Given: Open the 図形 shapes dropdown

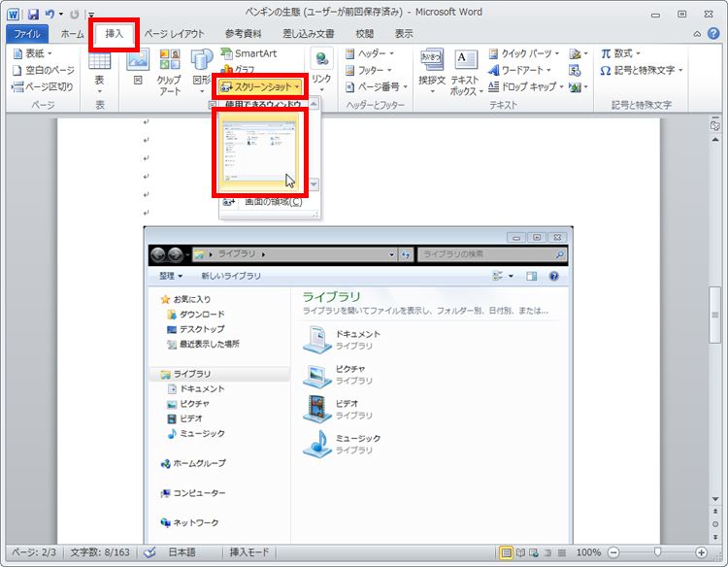Looking at the screenshot, I should coord(202,71).
